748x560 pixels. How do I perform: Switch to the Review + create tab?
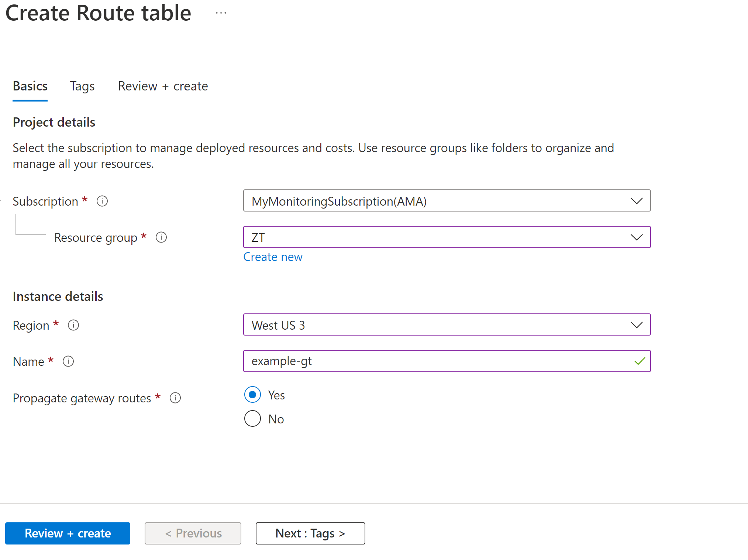point(163,86)
